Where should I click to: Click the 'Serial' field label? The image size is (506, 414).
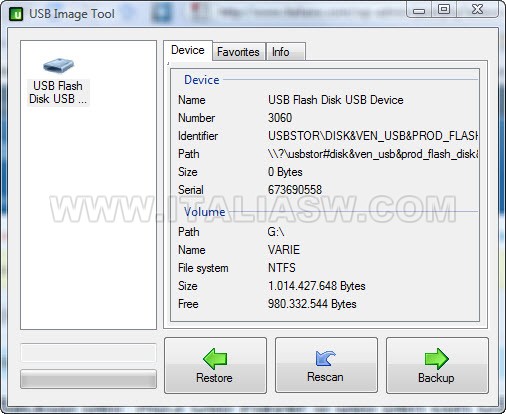[191, 190]
